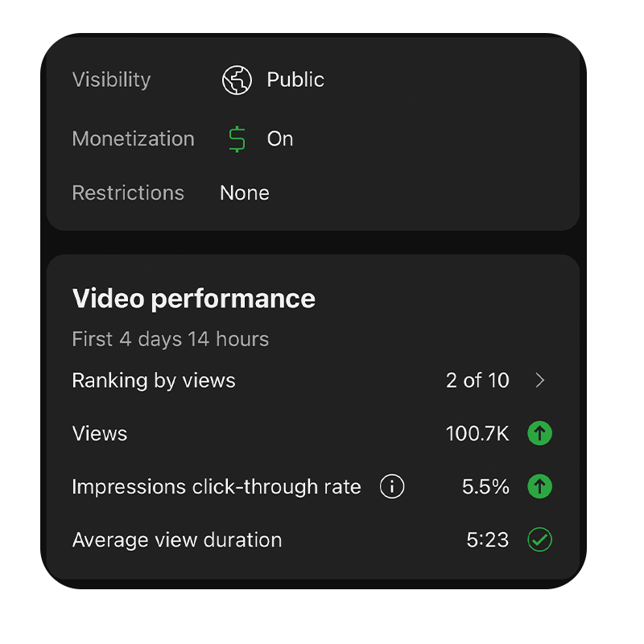Click the Public visibility setting
644x644 pixels.
click(x=295, y=80)
